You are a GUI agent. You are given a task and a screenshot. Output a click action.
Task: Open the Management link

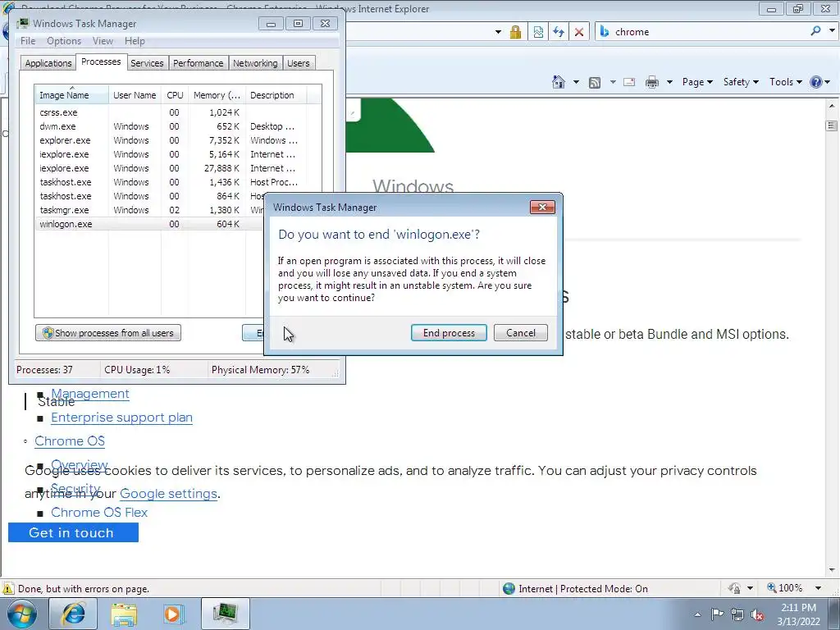coord(90,394)
